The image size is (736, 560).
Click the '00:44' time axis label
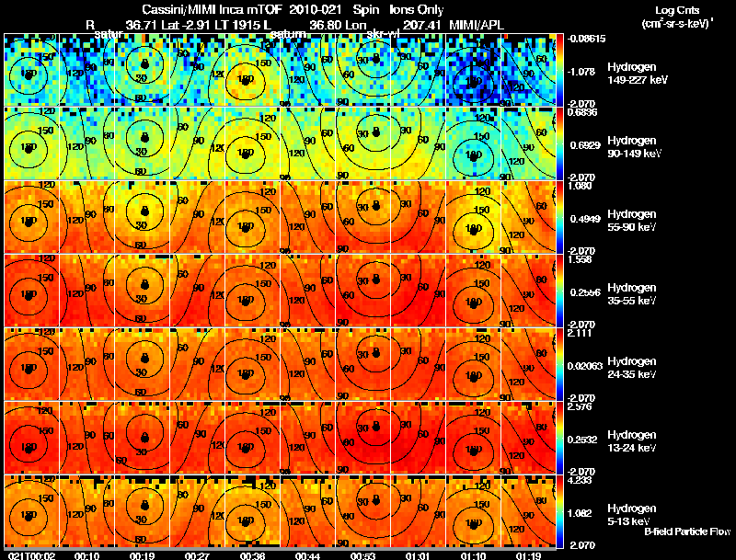[307, 555]
